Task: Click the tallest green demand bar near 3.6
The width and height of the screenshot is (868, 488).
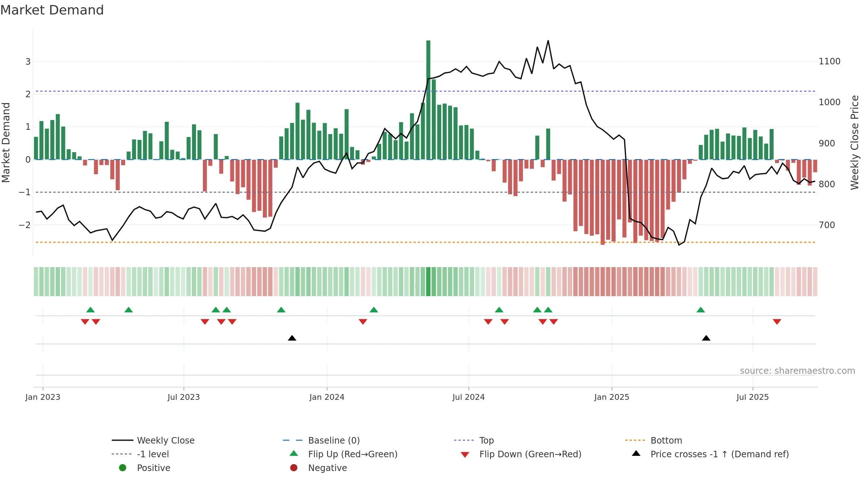Action: [x=428, y=100]
